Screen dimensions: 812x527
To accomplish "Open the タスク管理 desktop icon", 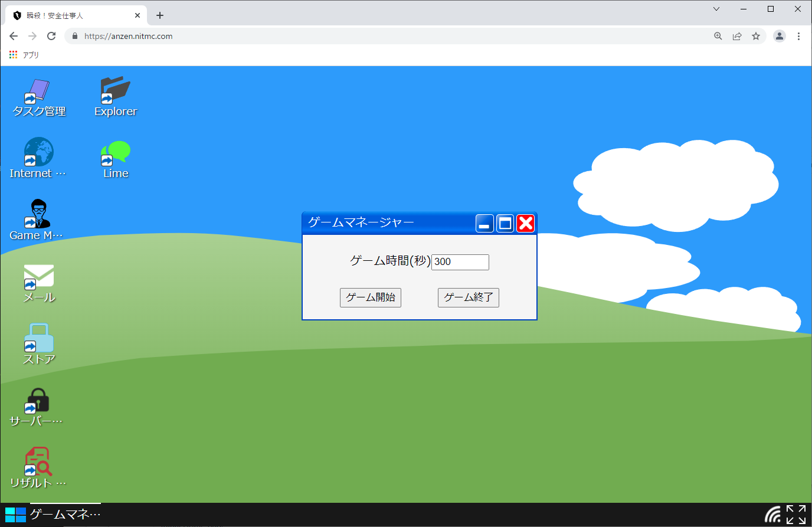I will coord(39,97).
